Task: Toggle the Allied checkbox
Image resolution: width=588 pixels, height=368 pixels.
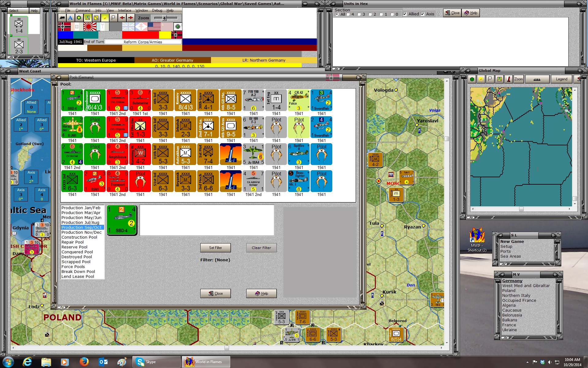Action: pos(405,14)
